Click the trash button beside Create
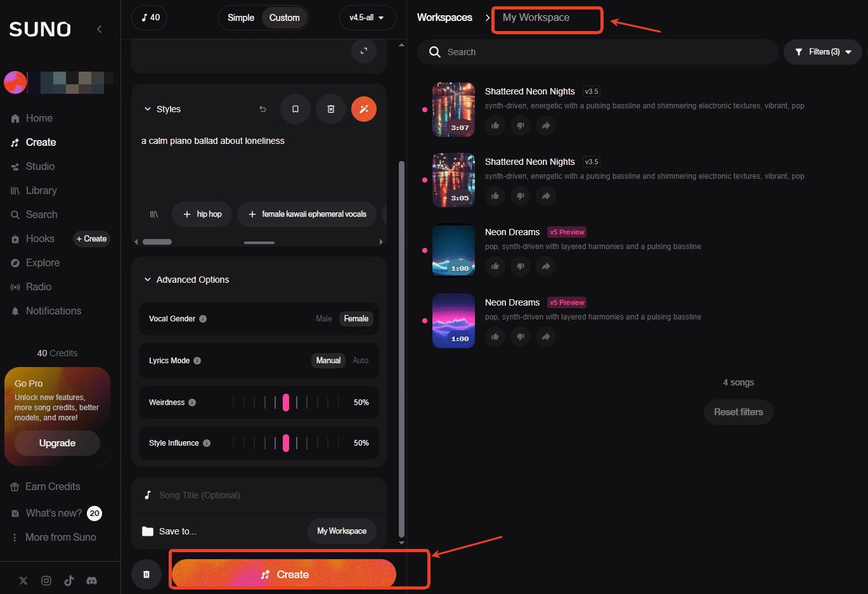The image size is (868, 594). [x=146, y=574]
